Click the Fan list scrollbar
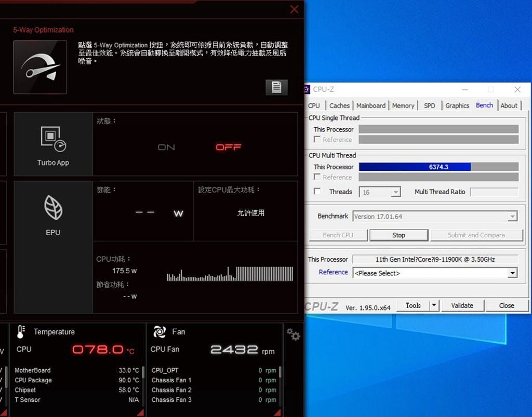Screen dimensions: 532x417 tap(281, 372)
